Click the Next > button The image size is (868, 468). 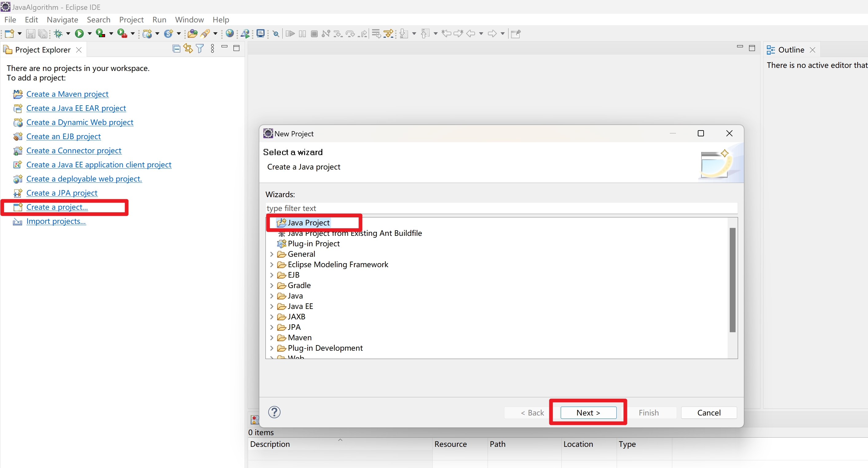[x=588, y=412]
